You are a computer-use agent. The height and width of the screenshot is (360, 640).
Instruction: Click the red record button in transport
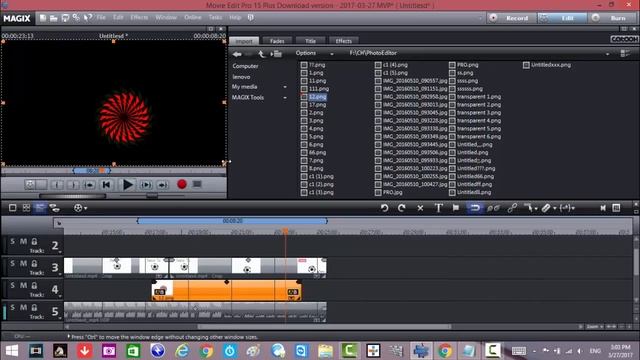182,184
